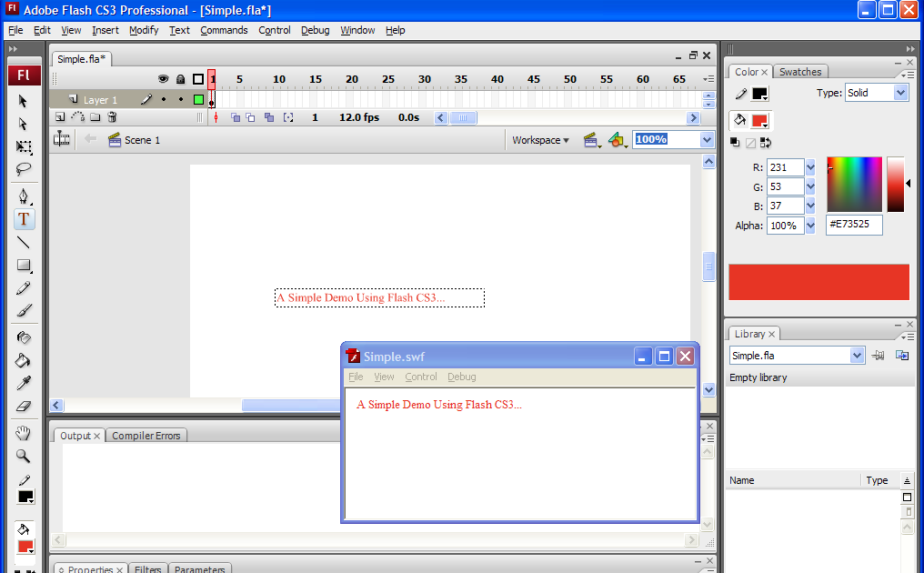Click the Type column header in Library

point(877,480)
